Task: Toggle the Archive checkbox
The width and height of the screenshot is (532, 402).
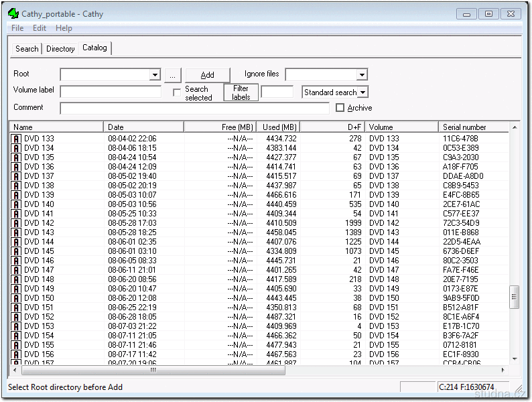Action: click(340, 108)
